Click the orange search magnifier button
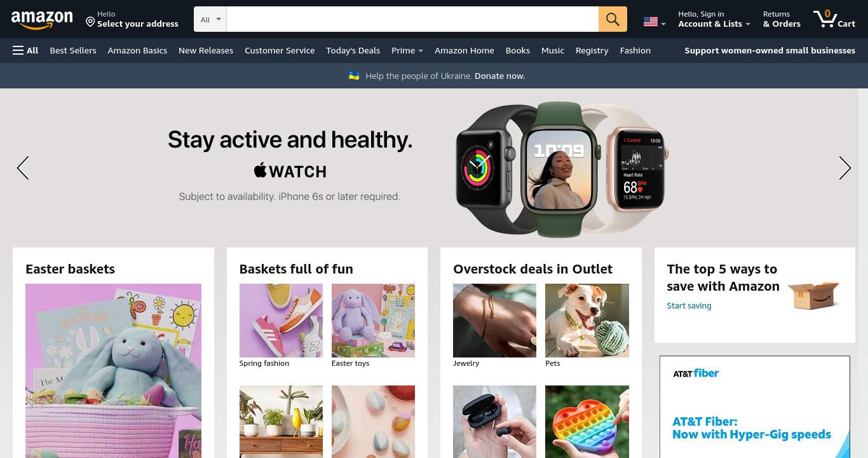 (x=613, y=19)
